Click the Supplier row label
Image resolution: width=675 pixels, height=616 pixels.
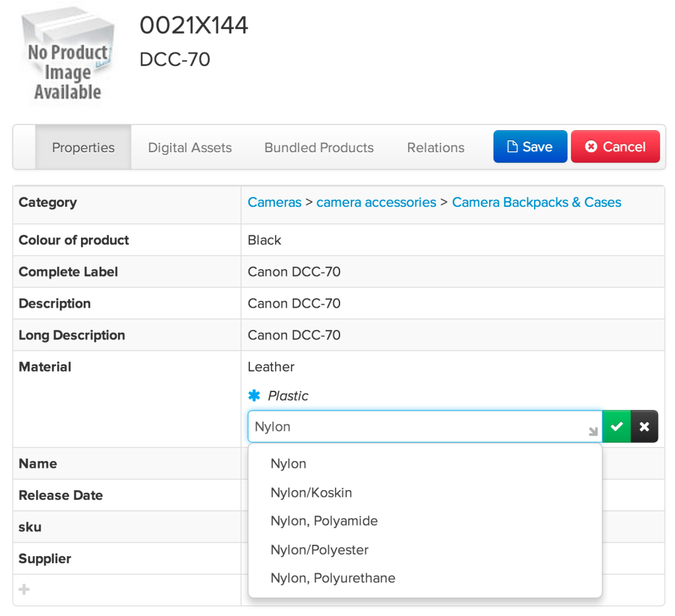pos(45,559)
